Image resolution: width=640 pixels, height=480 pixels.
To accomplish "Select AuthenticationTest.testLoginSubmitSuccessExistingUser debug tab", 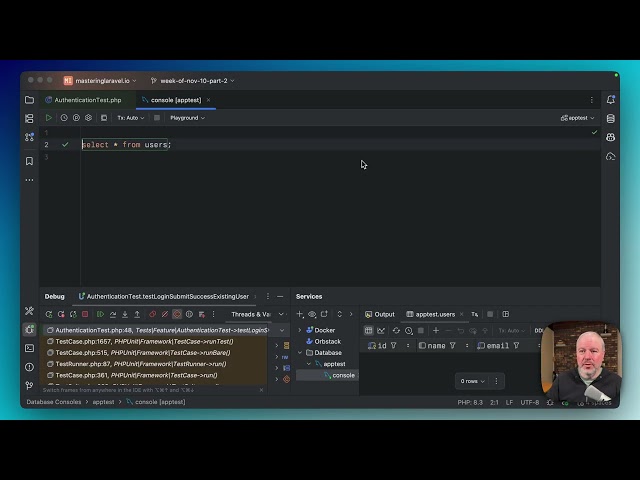I will click(x=164, y=297).
